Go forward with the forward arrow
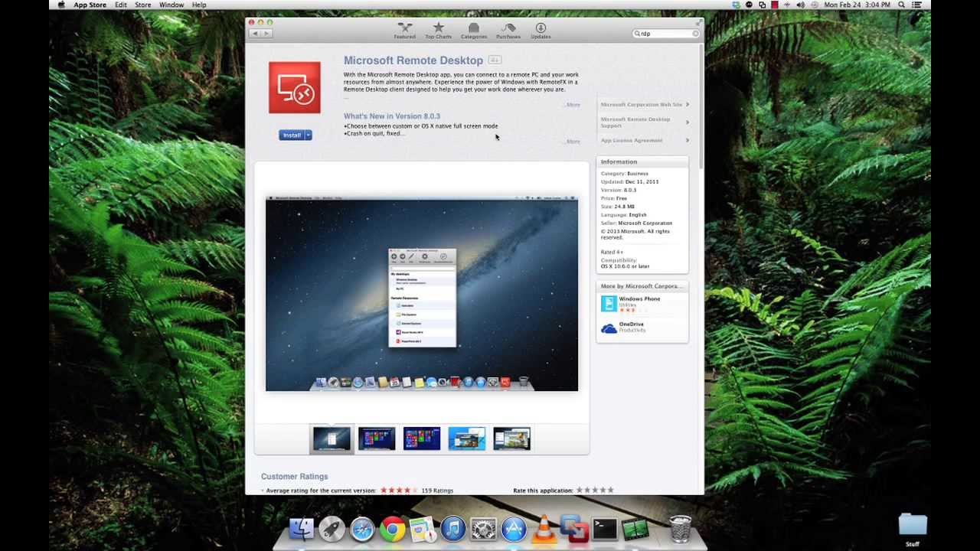The image size is (980, 551). pos(266,34)
